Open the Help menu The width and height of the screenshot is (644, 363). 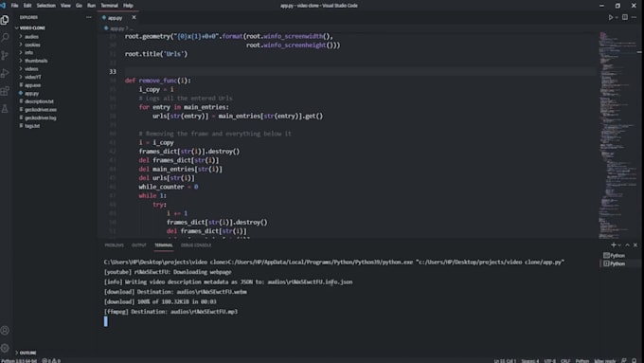coord(128,6)
